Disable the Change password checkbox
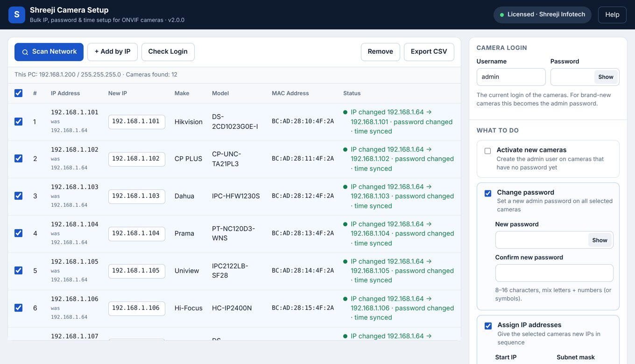Image resolution: width=635 pixels, height=364 pixels. tap(488, 193)
